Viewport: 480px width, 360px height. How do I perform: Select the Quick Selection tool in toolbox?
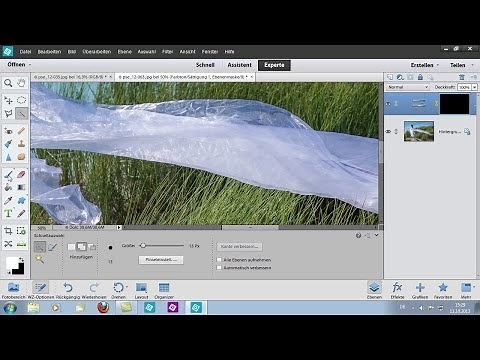tap(21, 114)
